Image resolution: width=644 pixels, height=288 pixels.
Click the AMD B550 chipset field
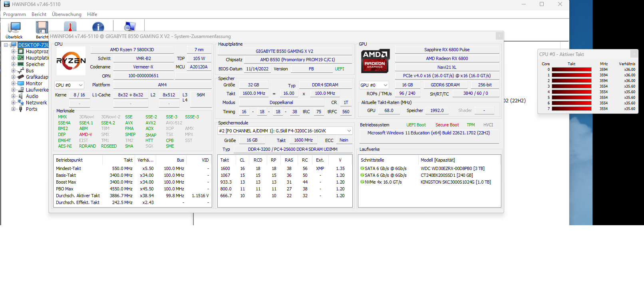(x=298, y=60)
